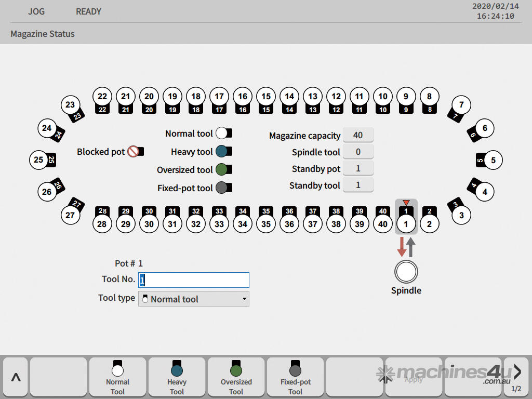Select pot 1 at the standby position
Image resolution: width=532 pixels, height=399 pixels.
406,224
